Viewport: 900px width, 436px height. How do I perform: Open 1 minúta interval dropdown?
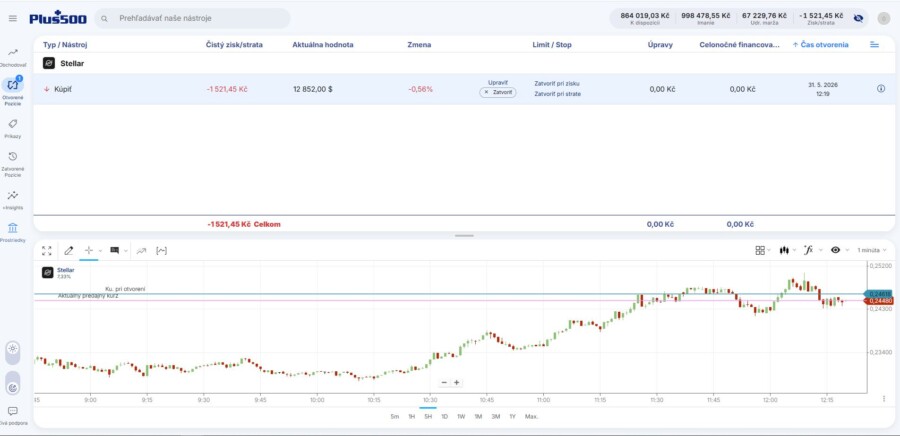tap(872, 250)
